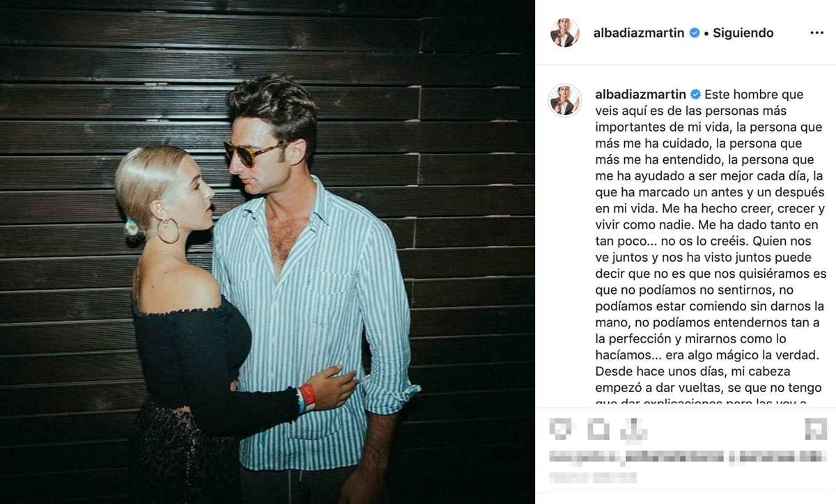The image size is (836, 504).
Task: Open albadiazmartin profile from the header username
Action: coord(639,33)
